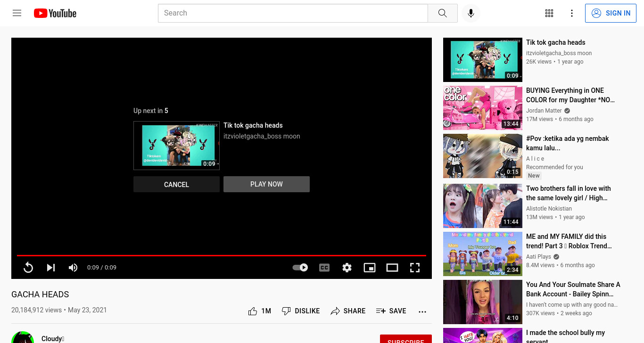Screen dimensions: 644x343
Task: Open #Pov :ketika ada yg nembak video
Action: (x=568, y=143)
